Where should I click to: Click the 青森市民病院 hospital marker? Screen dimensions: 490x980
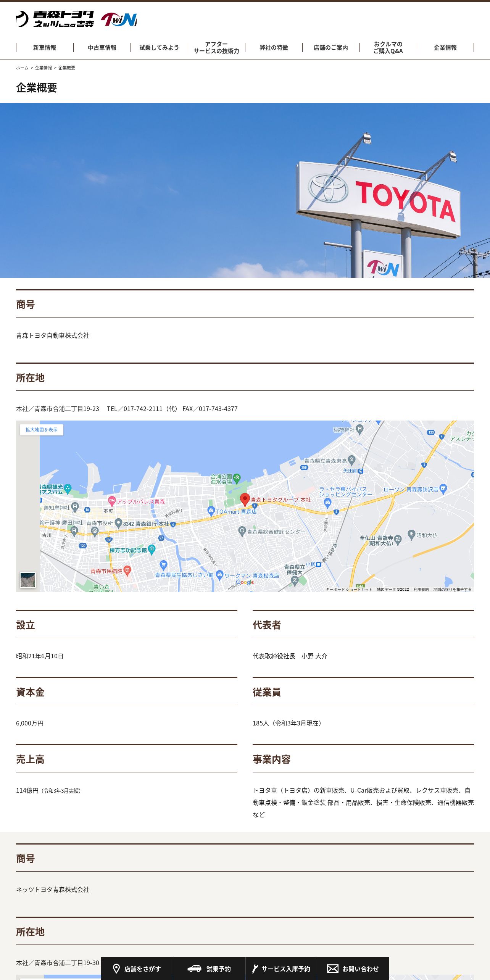127,571
